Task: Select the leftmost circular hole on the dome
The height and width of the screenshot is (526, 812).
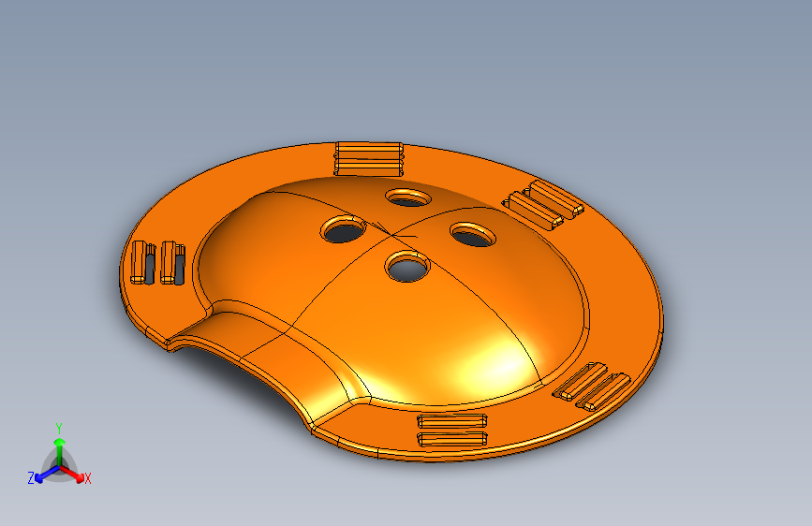Action: tap(344, 229)
